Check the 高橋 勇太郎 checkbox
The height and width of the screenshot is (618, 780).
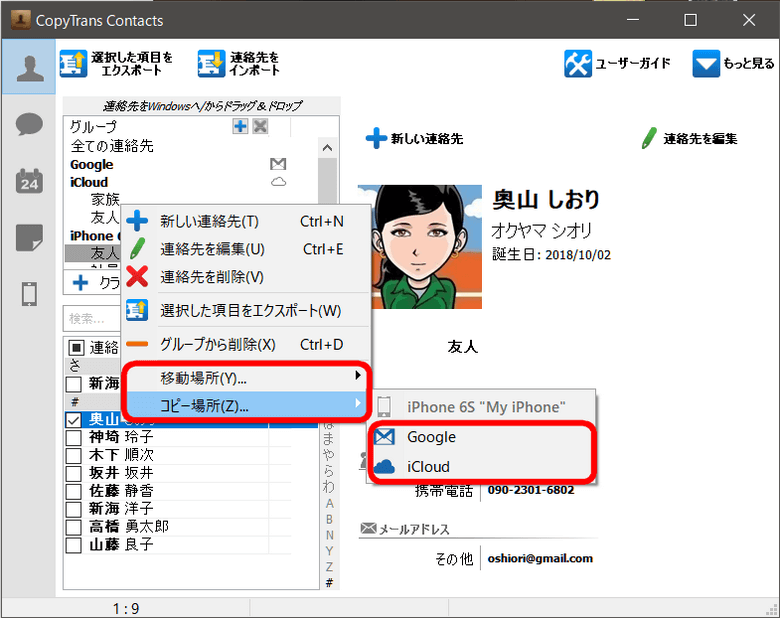(74, 527)
